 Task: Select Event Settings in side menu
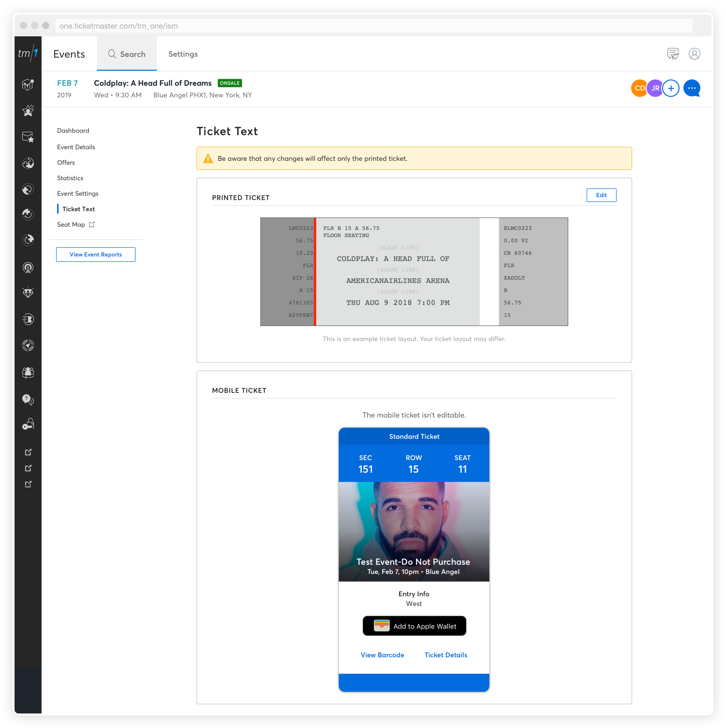coord(78,193)
